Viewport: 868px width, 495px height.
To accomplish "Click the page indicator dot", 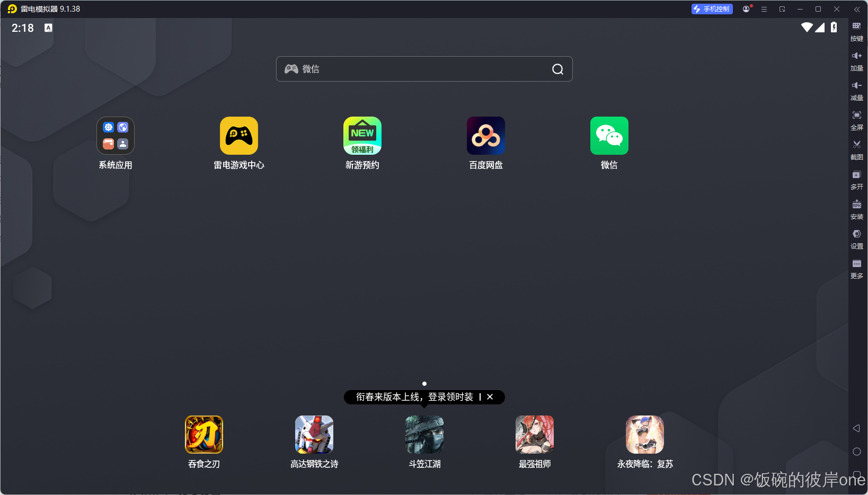I will coord(424,384).
